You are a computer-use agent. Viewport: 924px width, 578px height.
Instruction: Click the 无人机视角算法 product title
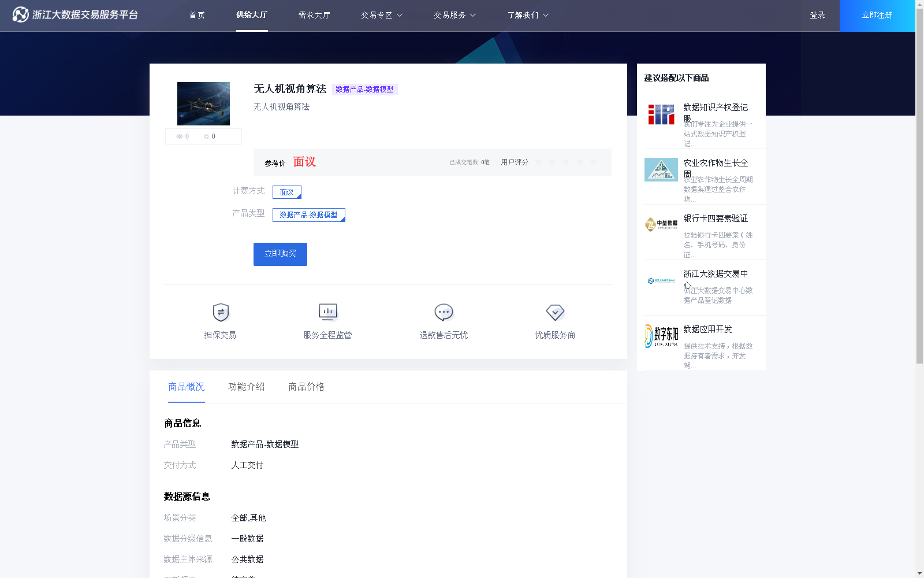pyautogui.click(x=290, y=89)
